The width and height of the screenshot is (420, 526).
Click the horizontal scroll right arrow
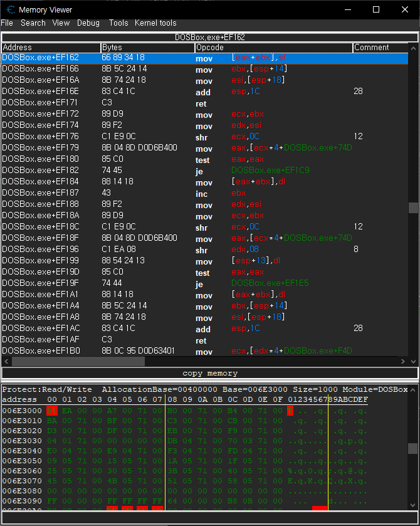[x=403, y=361]
